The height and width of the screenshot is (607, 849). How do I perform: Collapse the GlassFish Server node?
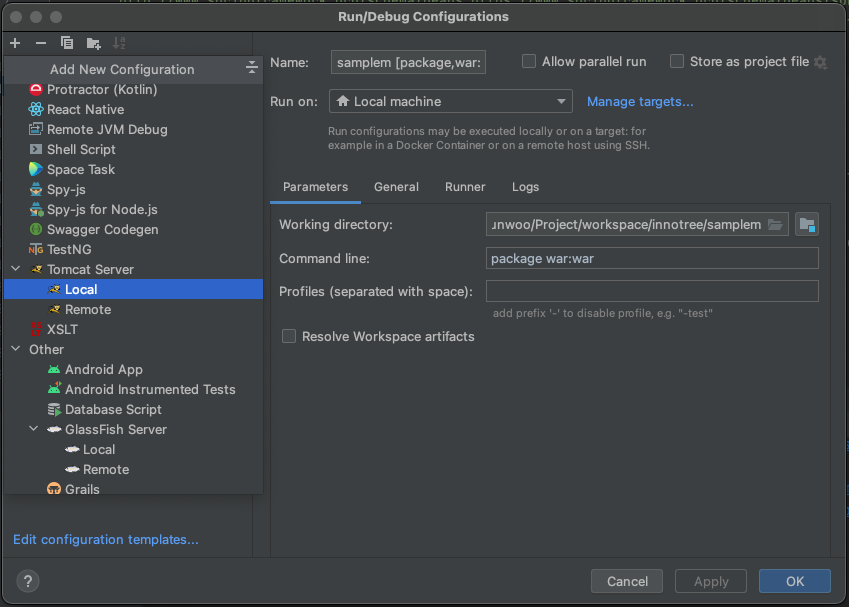34,429
